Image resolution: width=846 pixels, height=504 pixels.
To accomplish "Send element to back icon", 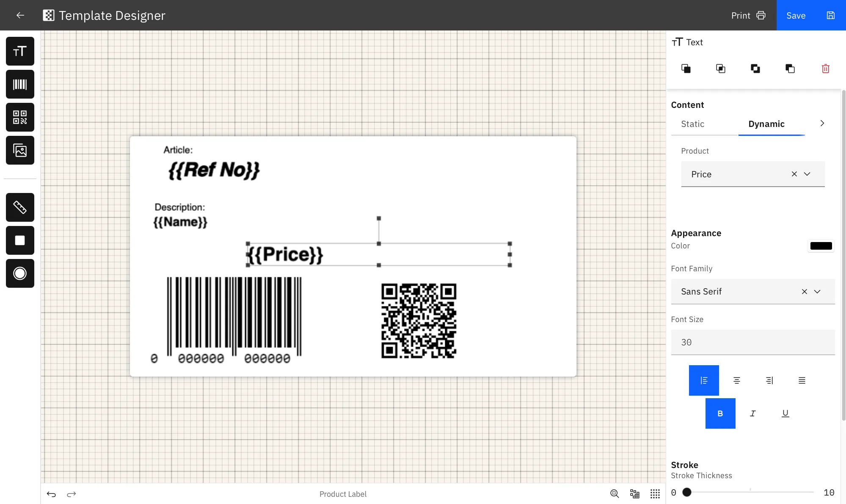I will [x=790, y=69].
